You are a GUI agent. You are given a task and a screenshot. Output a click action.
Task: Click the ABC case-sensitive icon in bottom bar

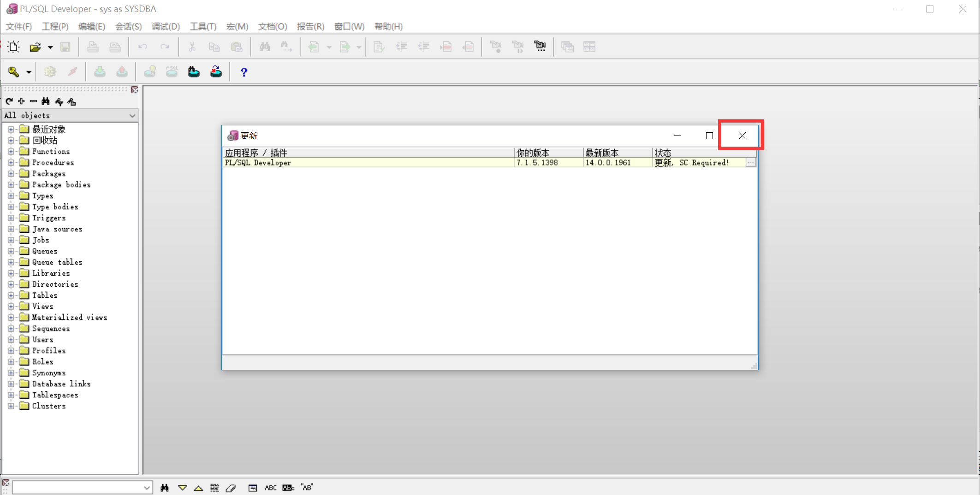coord(271,488)
